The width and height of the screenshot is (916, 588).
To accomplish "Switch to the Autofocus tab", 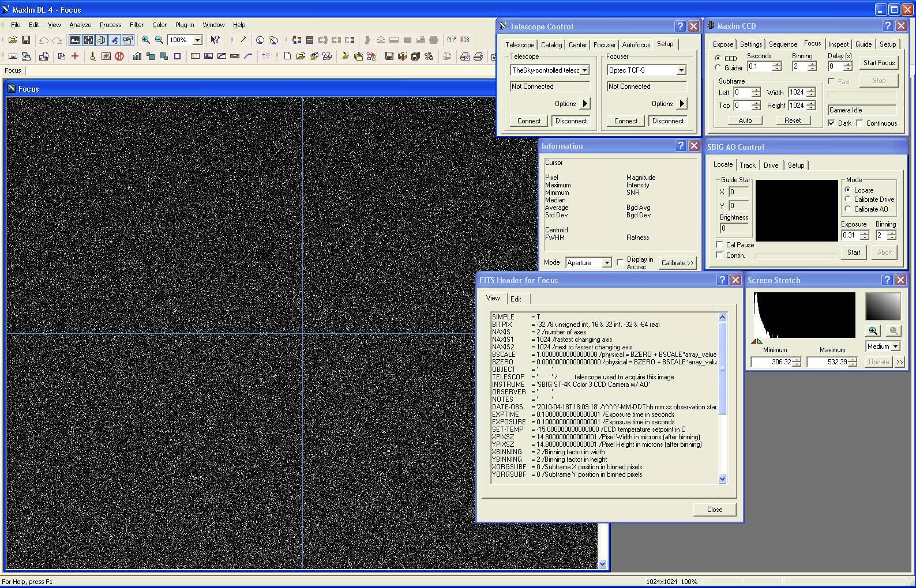I will click(x=636, y=44).
